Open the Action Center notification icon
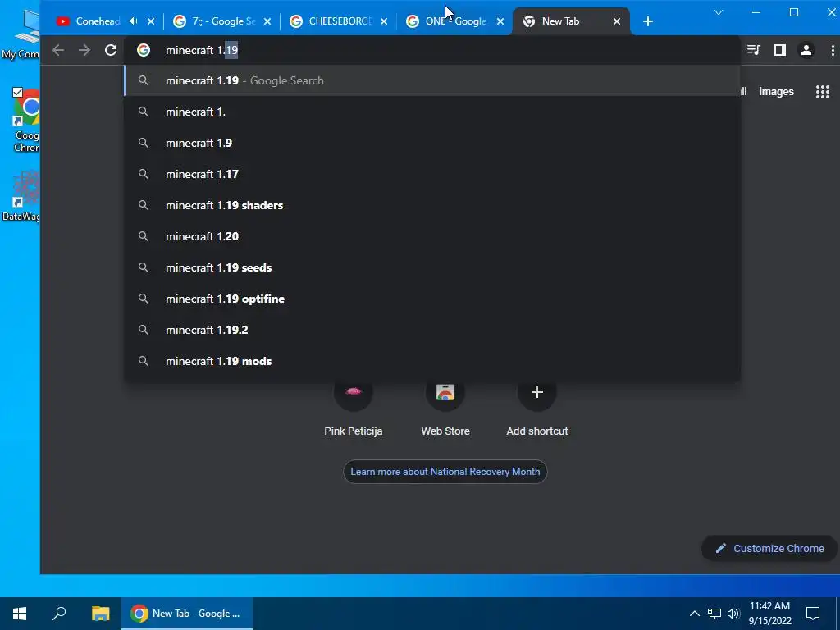The width and height of the screenshot is (840, 630). point(813,614)
